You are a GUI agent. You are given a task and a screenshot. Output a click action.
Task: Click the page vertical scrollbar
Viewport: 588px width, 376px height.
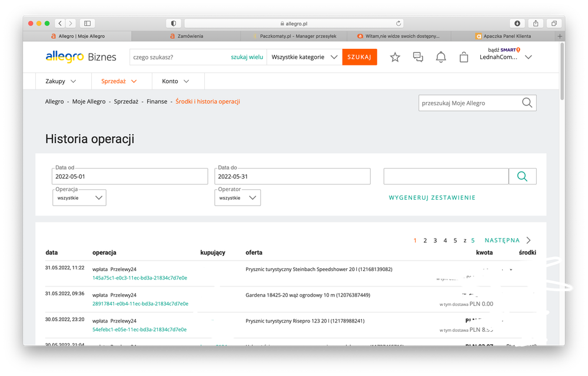[x=562, y=71]
